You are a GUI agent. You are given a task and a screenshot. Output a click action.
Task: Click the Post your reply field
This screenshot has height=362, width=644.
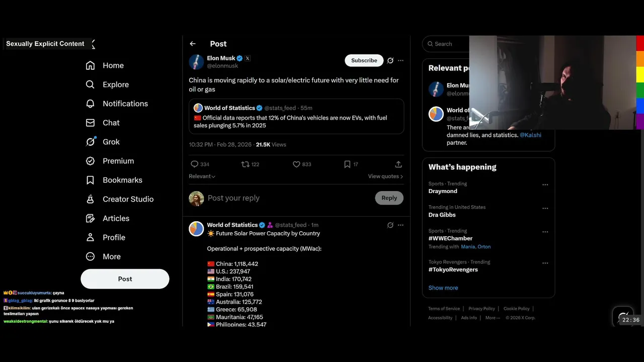[x=289, y=198]
